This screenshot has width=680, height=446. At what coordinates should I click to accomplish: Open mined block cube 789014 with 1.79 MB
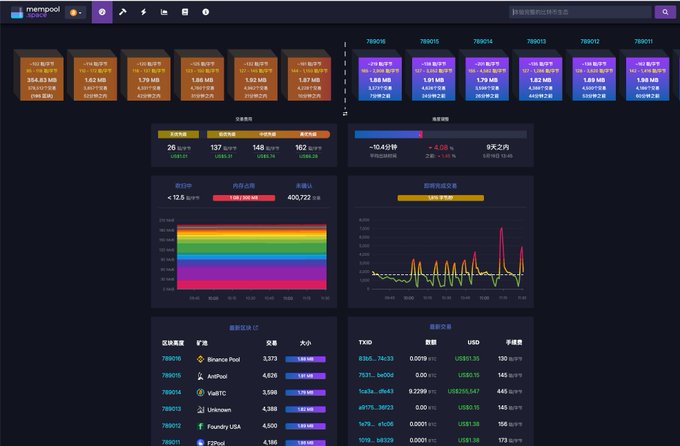487,79
